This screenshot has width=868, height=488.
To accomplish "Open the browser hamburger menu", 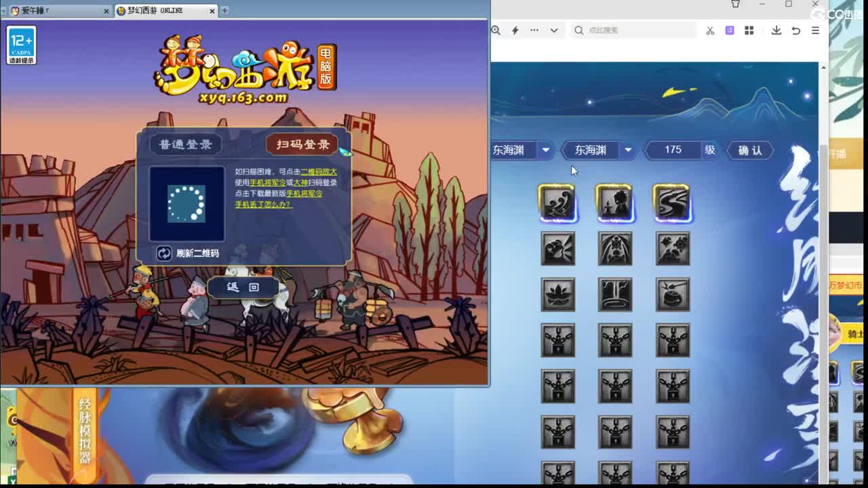I will (x=815, y=30).
